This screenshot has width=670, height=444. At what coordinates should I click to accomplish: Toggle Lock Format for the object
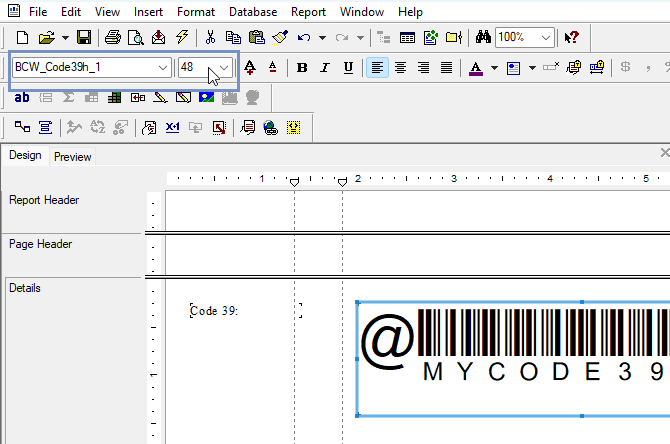(x=574, y=67)
